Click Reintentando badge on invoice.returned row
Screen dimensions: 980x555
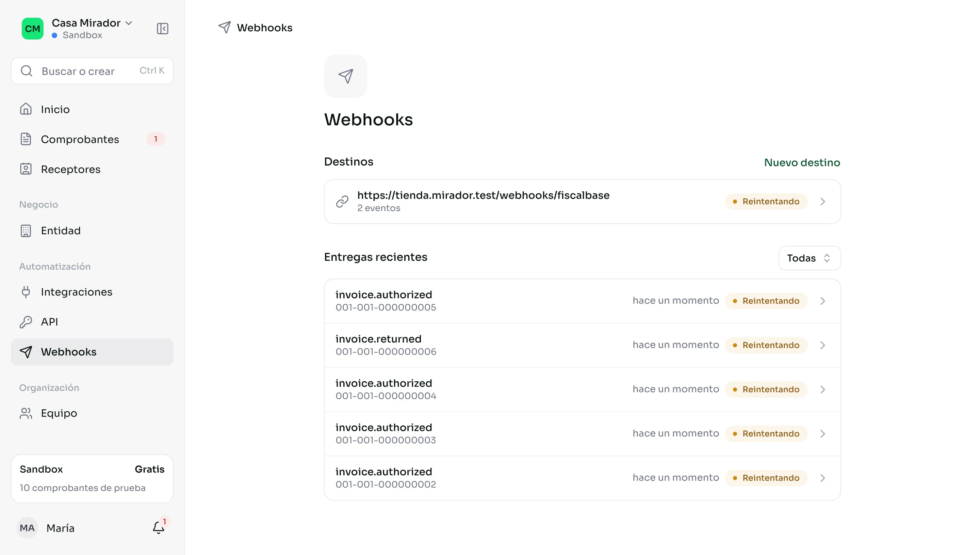click(x=766, y=345)
